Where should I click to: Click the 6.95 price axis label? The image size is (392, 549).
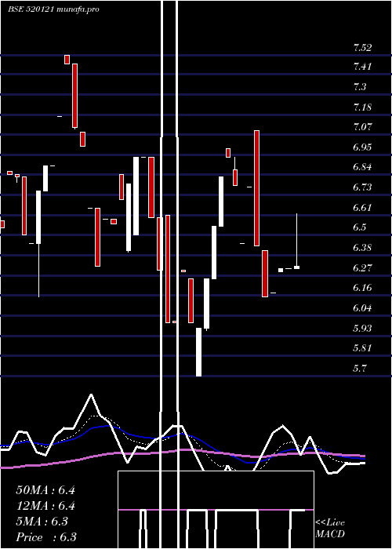tap(362, 147)
